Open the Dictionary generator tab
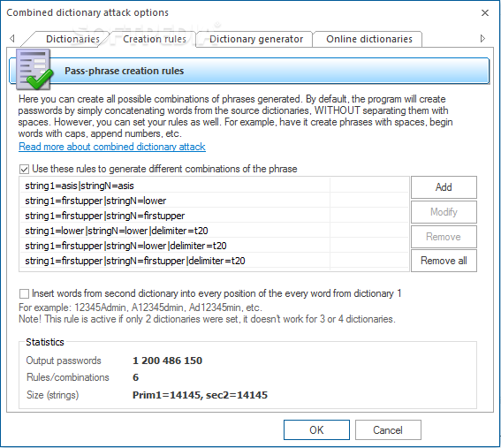The height and width of the screenshot is (448, 501). [256, 39]
